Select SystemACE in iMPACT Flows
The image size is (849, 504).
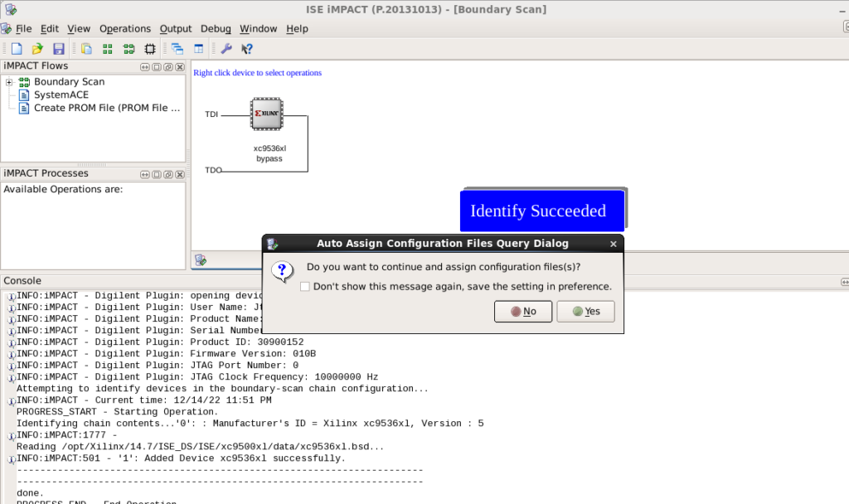click(61, 94)
